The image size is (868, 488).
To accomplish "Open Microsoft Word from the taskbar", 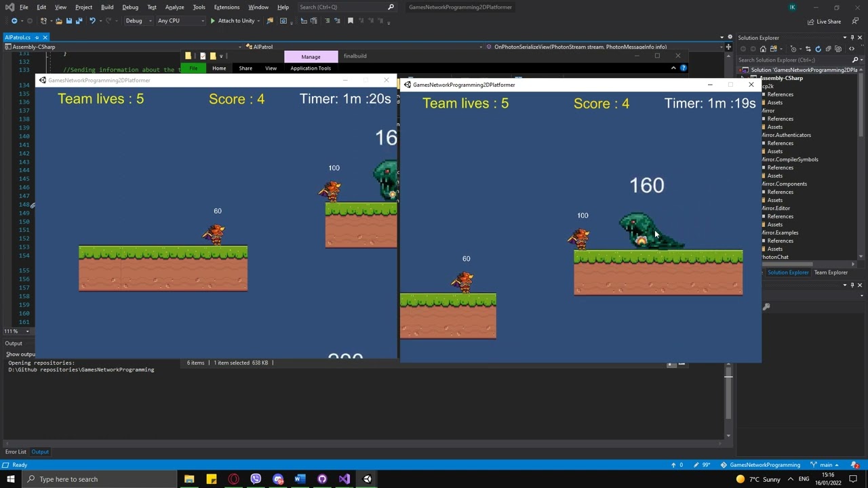I will [x=300, y=479].
